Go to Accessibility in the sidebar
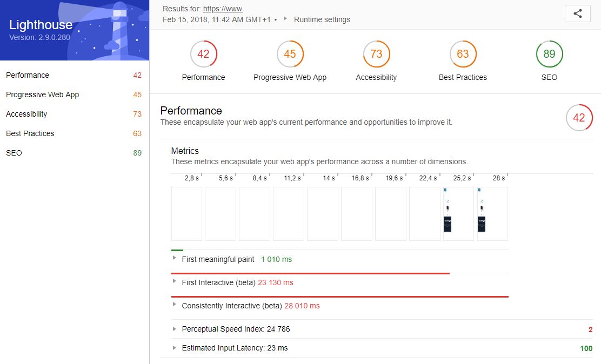Image resolution: width=601 pixels, height=364 pixels. (26, 114)
